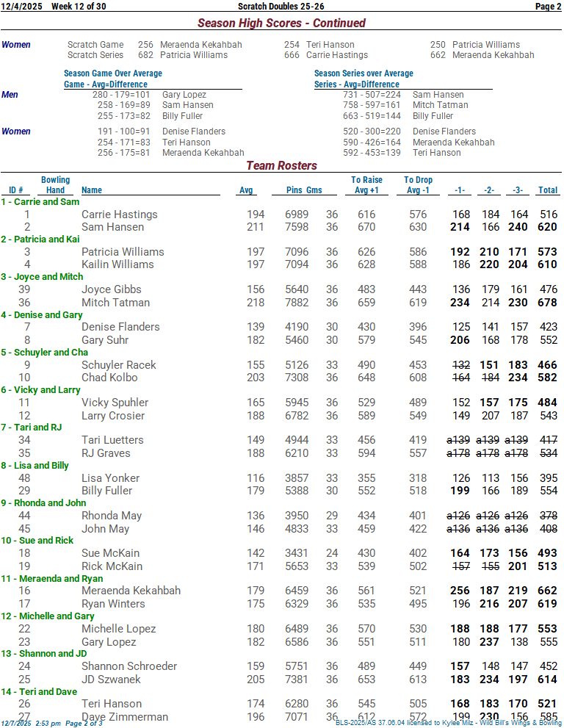This screenshot has height=728, width=564.
Task: Click 'Kailin Williams' roster name
Action: 117,264
